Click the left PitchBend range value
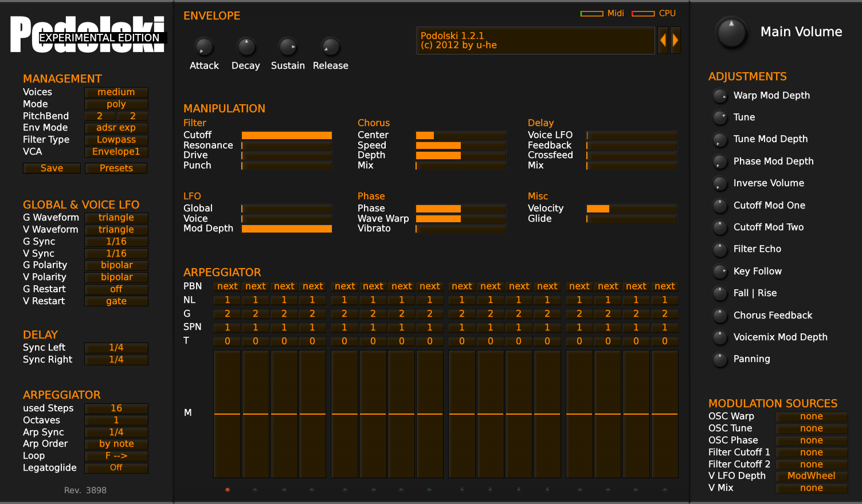The height and width of the screenshot is (504, 862). coord(100,116)
